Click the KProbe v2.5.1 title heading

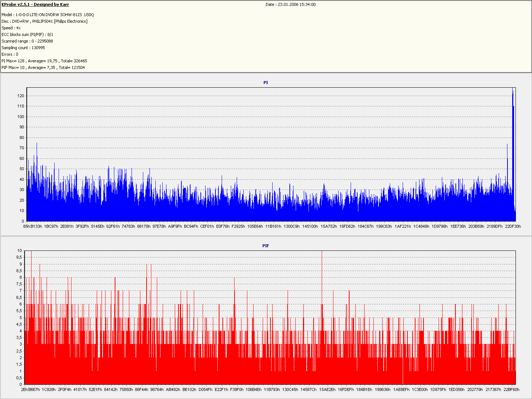point(35,4)
